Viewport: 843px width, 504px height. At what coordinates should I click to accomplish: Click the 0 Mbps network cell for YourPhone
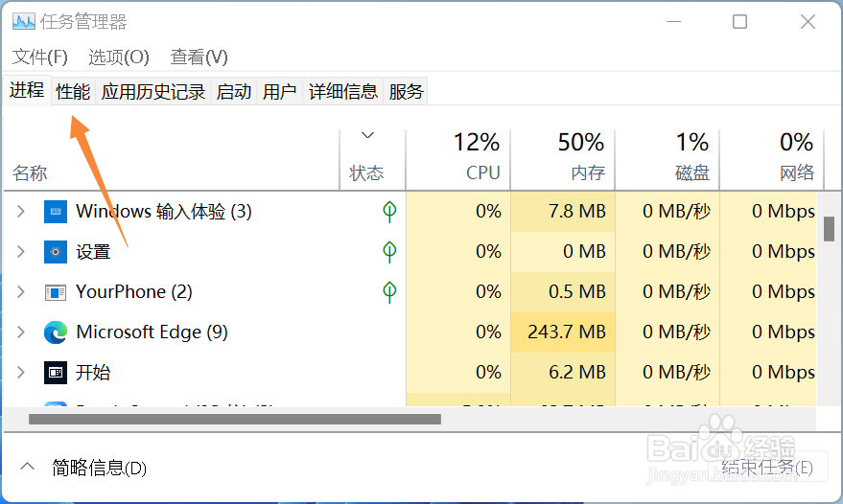[x=769, y=291]
